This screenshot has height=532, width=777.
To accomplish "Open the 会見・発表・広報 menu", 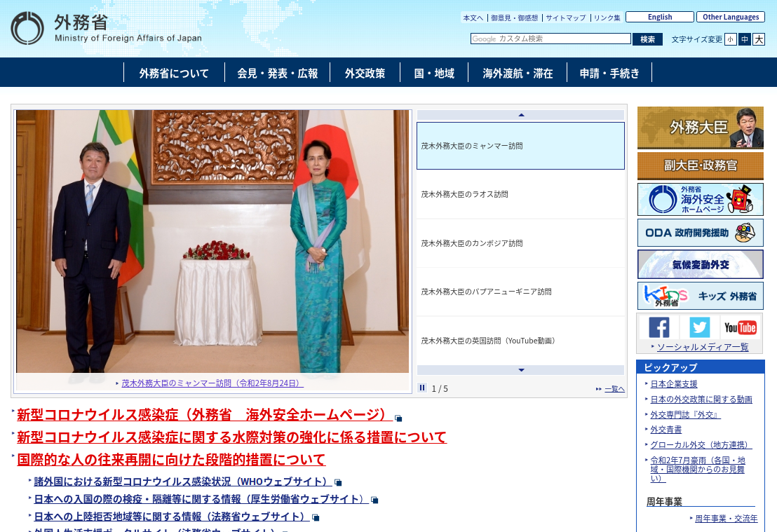I will coord(278,73).
